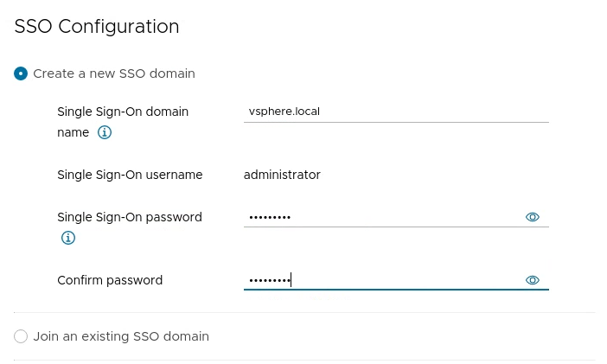Click the word name beside info icon
607x364 pixels.
(x=73, y=132)
